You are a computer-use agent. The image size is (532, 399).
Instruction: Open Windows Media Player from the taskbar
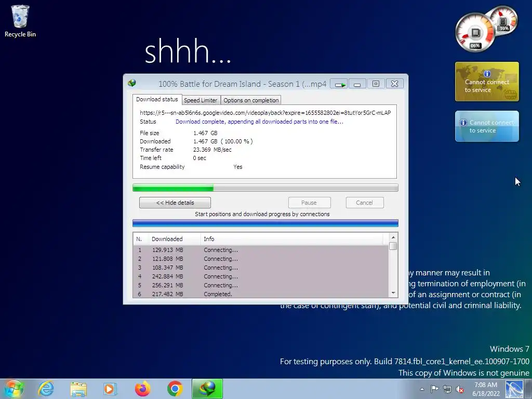(x=110, y=389)
